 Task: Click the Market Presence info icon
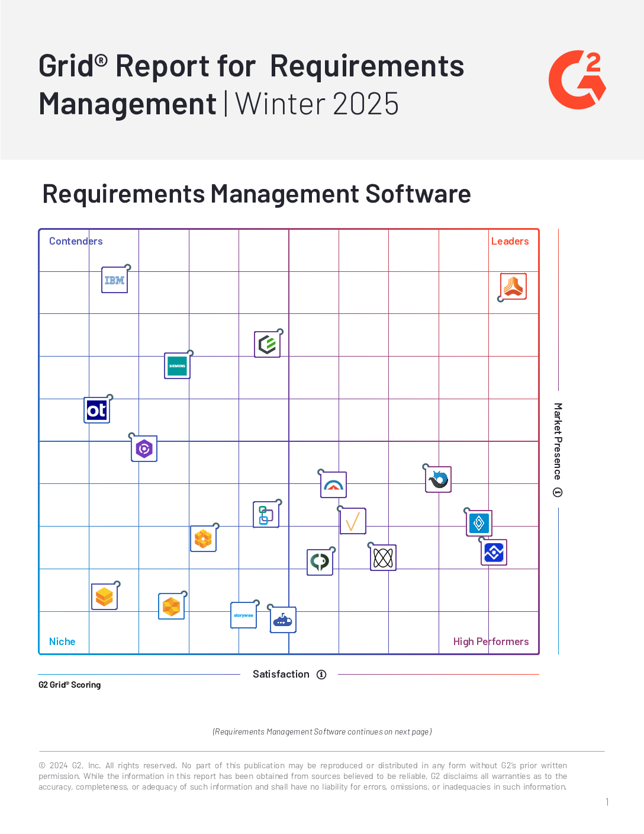[558, 493]
